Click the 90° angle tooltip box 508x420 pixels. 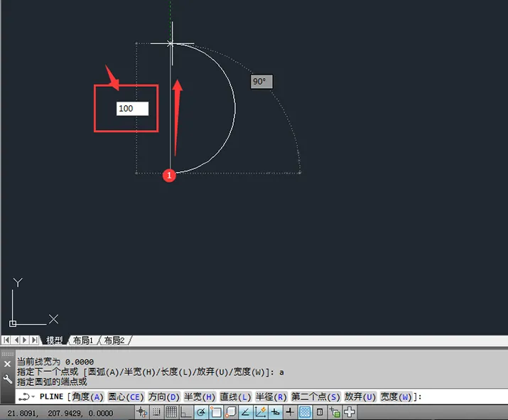pos(261,81)
